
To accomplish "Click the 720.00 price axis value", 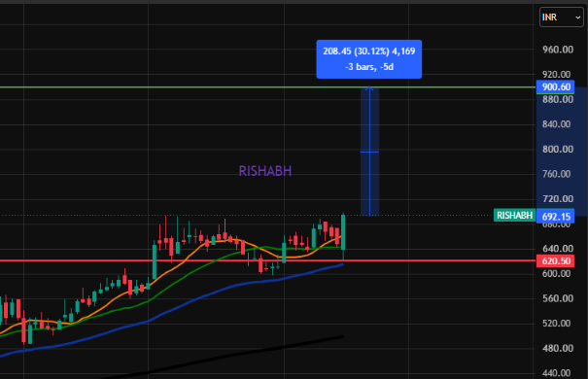I will pos(558,198).
